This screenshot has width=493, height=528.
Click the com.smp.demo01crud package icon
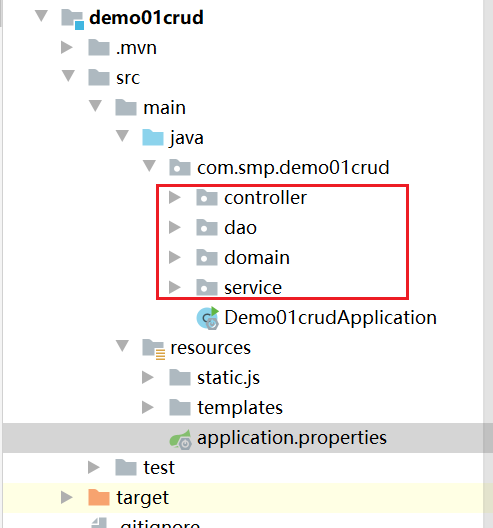[180, 168]
